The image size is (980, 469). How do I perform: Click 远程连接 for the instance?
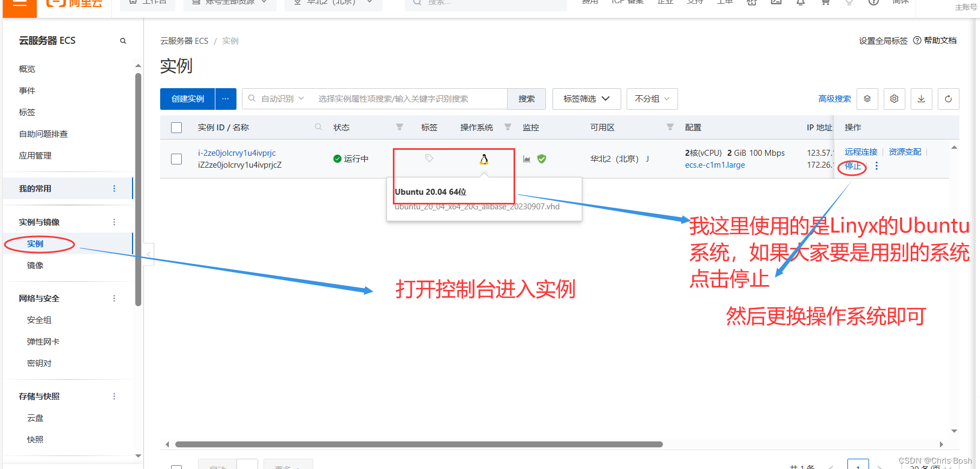click(x=861, y=152)
